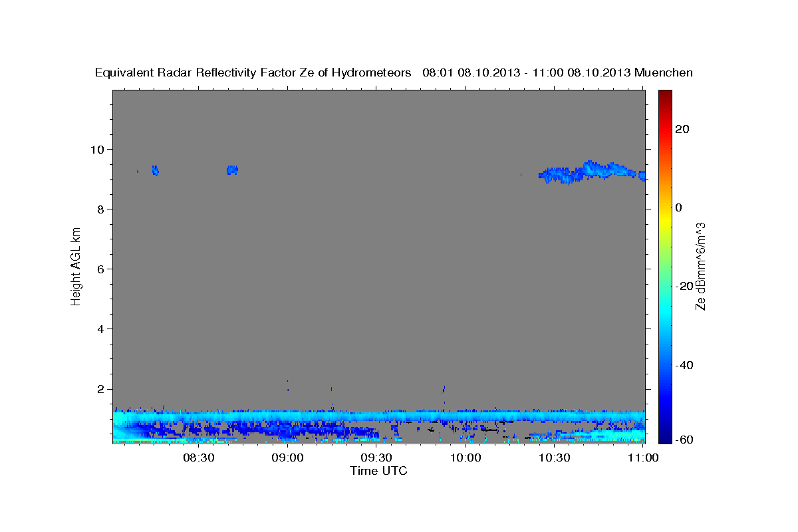Click the dark red top of the colorbar
Viewport: 798px width, 532px height.
[664, 95]
